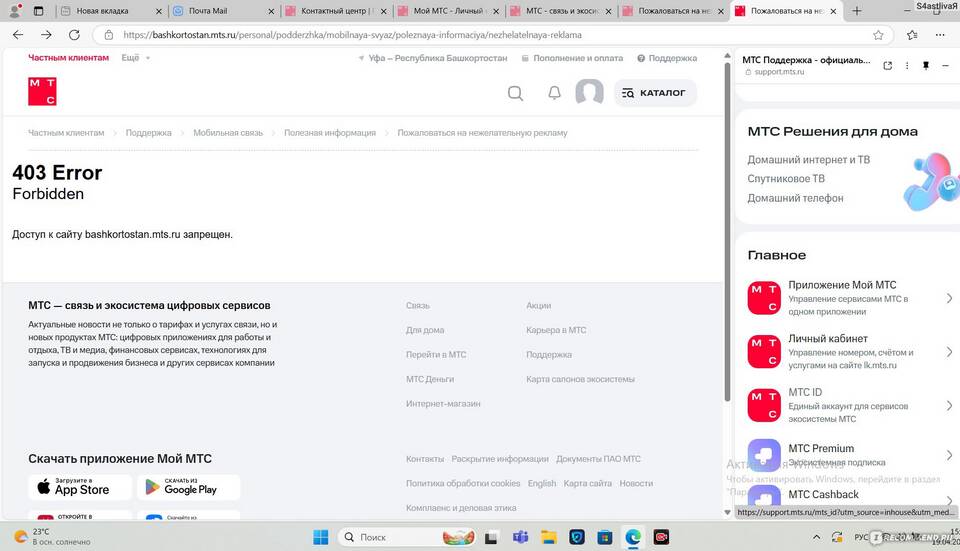Viewport: 960px width, 551px height.
Task: Close the 'Новая вкладка' tab
Action: pos(159,11)
